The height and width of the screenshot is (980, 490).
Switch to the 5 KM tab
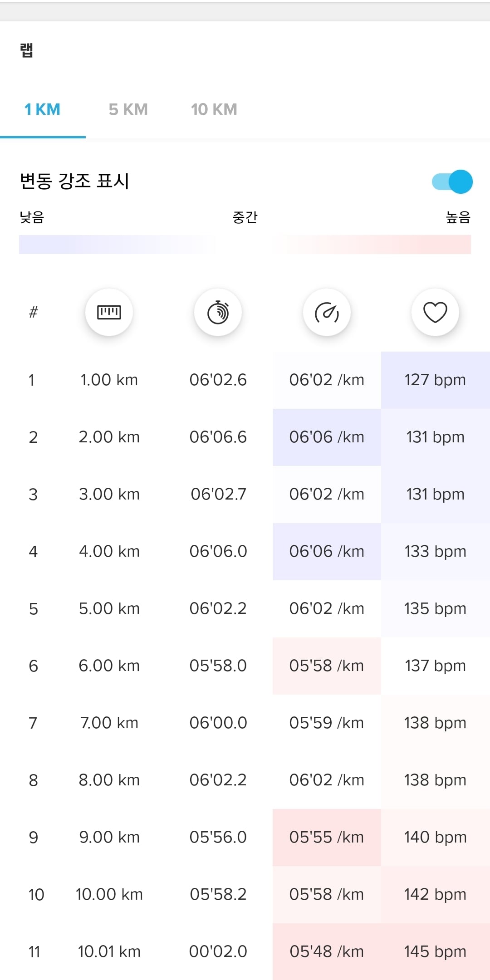pos(128,109)
